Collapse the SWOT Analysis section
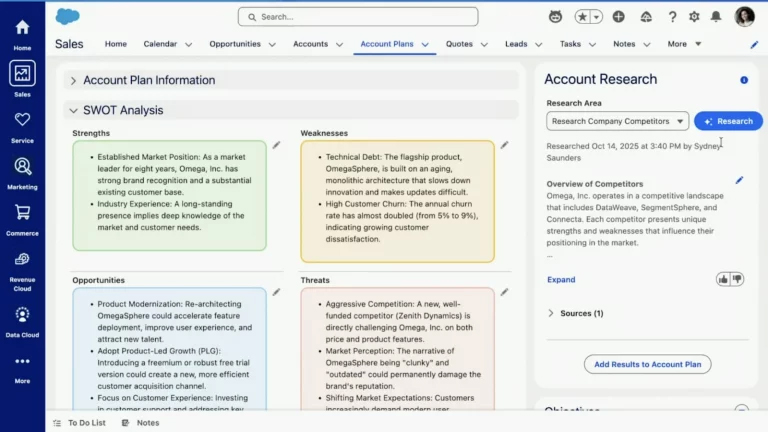This screenshot has height=432, width=768. (72, 111)
